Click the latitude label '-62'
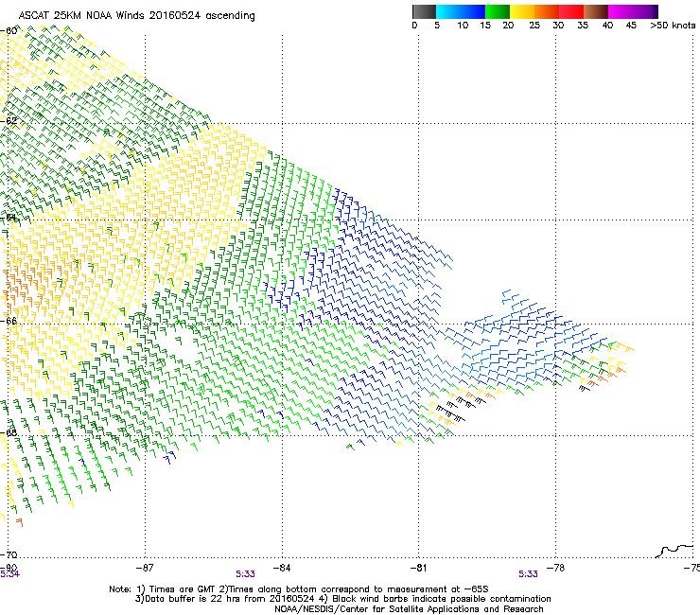 [x=9, y=121]
